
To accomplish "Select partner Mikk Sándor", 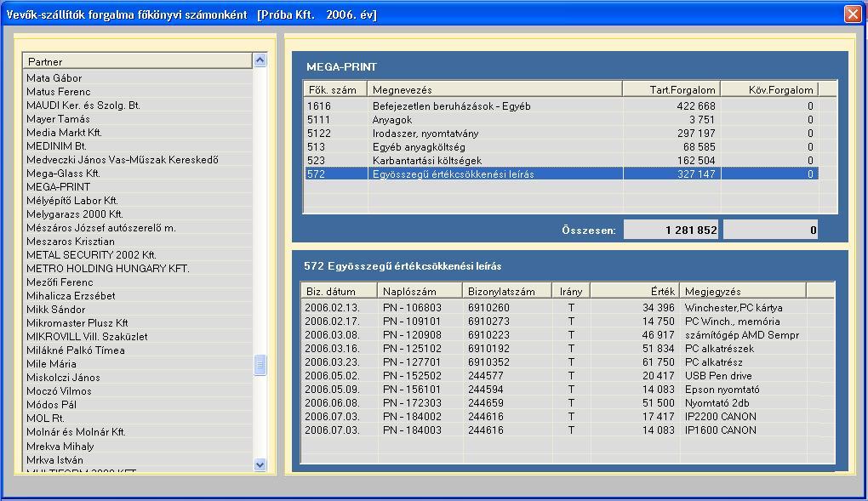I will [x=137, y=310].
